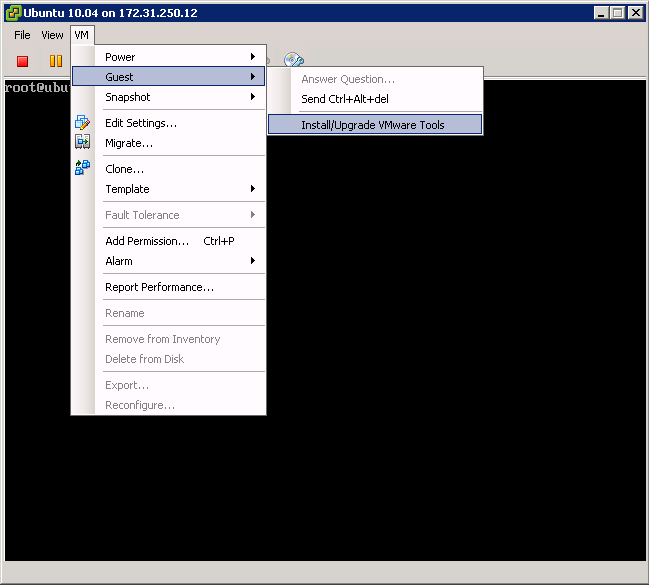Open the View menu
The image size is (649, 585).
click(x=52, y=35)
